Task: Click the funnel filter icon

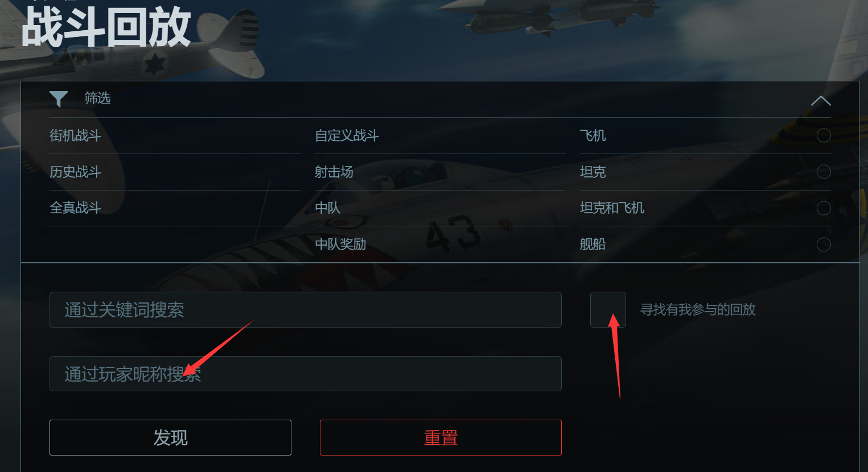Action: pos(59,99)
